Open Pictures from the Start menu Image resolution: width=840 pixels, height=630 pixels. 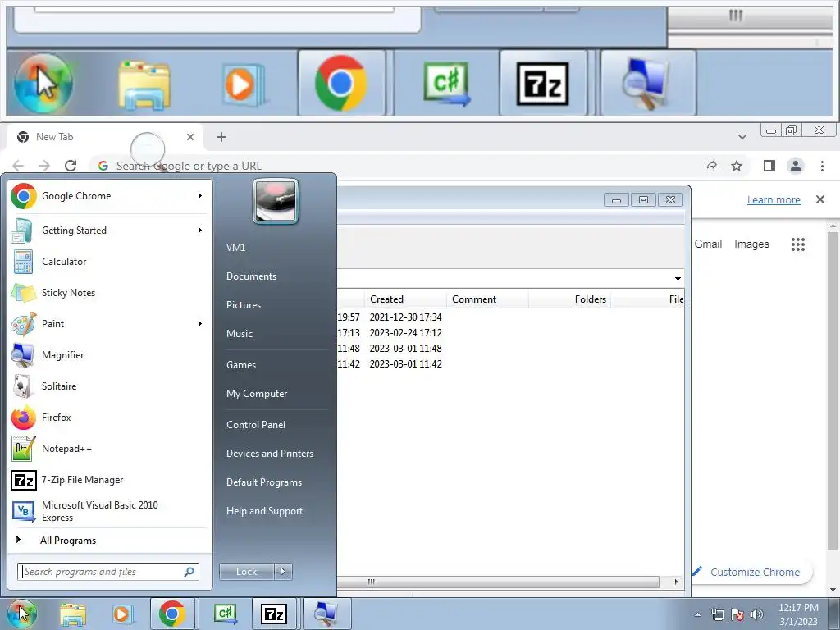244,305
